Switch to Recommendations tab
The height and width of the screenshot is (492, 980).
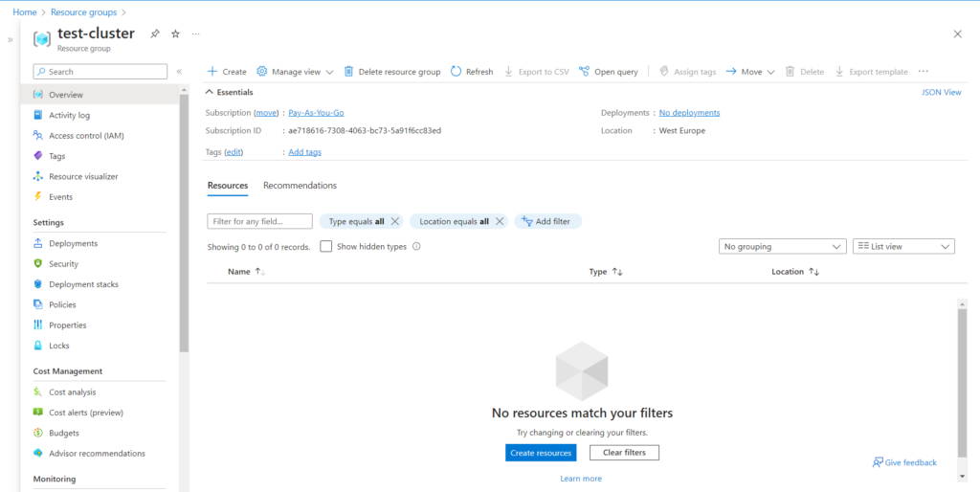tap(300, 186)
